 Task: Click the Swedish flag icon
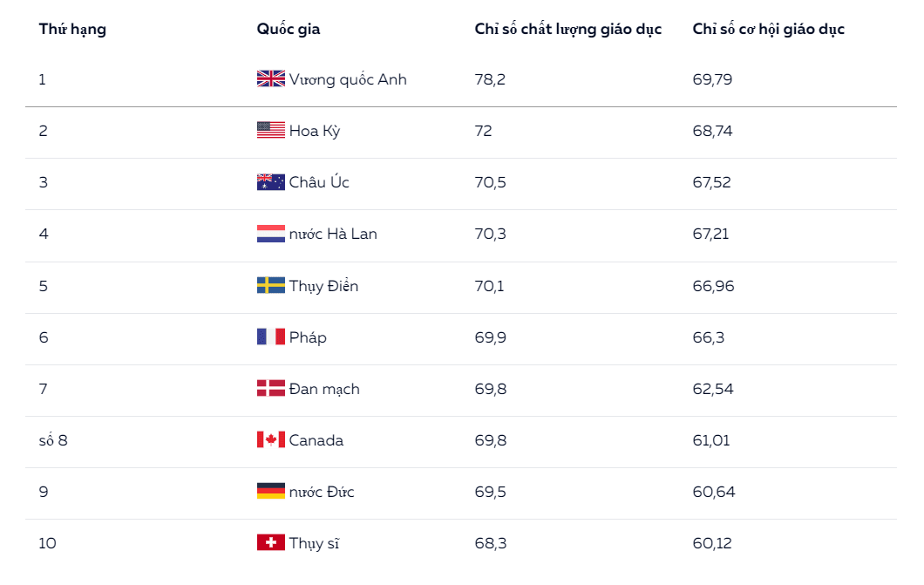click(270, 286)
